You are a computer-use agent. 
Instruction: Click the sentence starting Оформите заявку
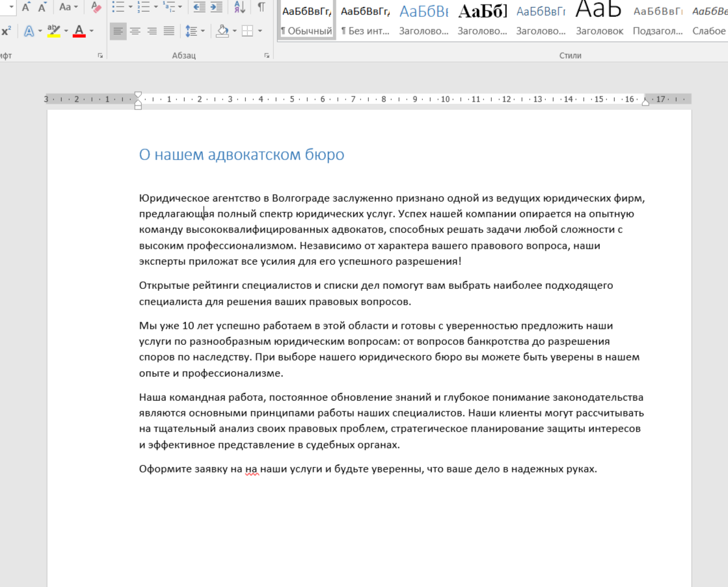click(368, 469)
